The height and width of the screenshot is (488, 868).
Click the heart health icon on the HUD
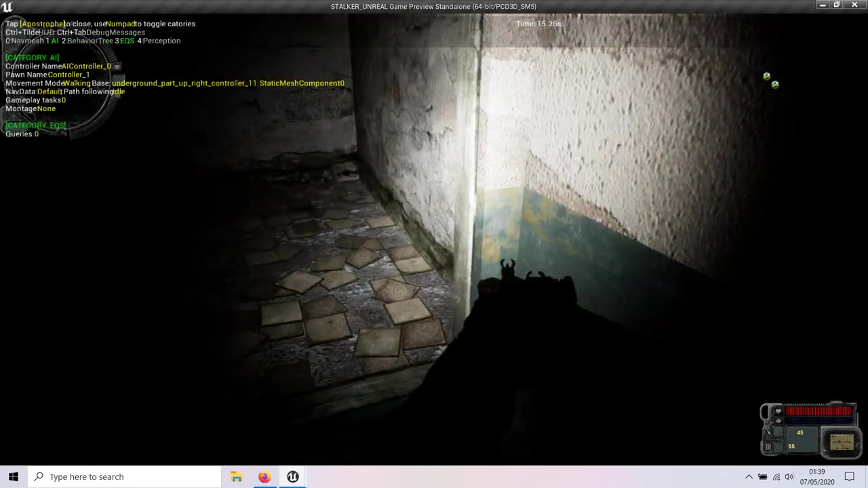coord(778,411)
